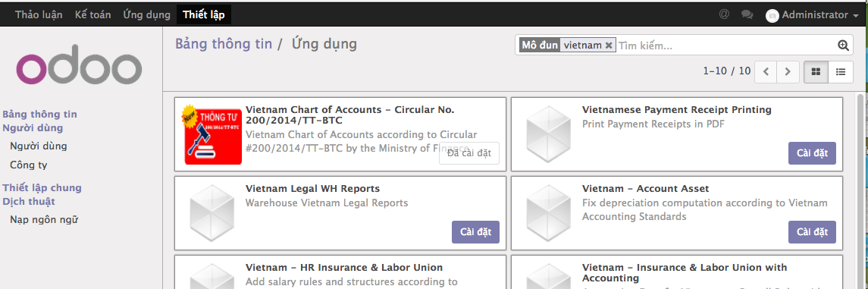
Task: Open the Thảo luận menu
Action: pos(39,15)
